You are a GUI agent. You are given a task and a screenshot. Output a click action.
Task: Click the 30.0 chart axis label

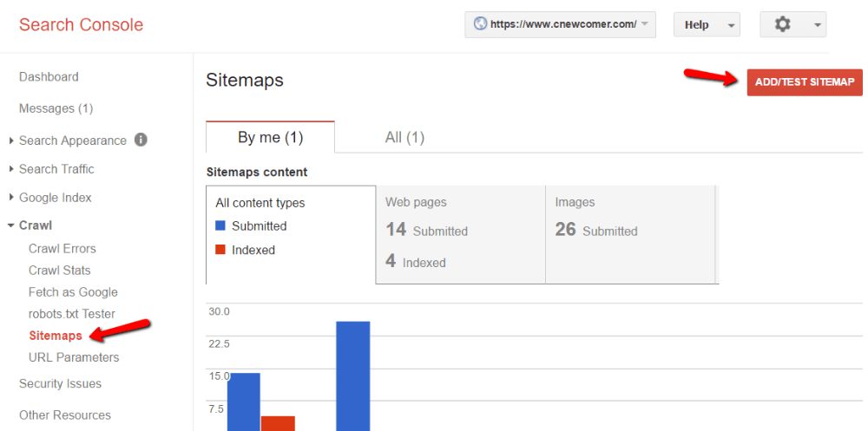pyautogui.click(x=219, y=311)
